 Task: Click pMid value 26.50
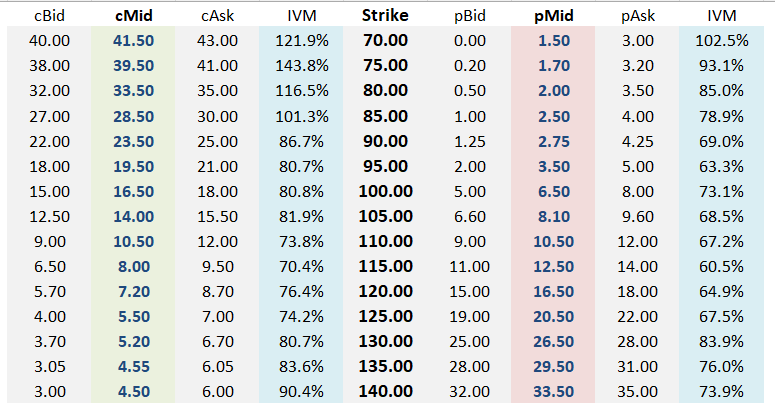[554, 342]
